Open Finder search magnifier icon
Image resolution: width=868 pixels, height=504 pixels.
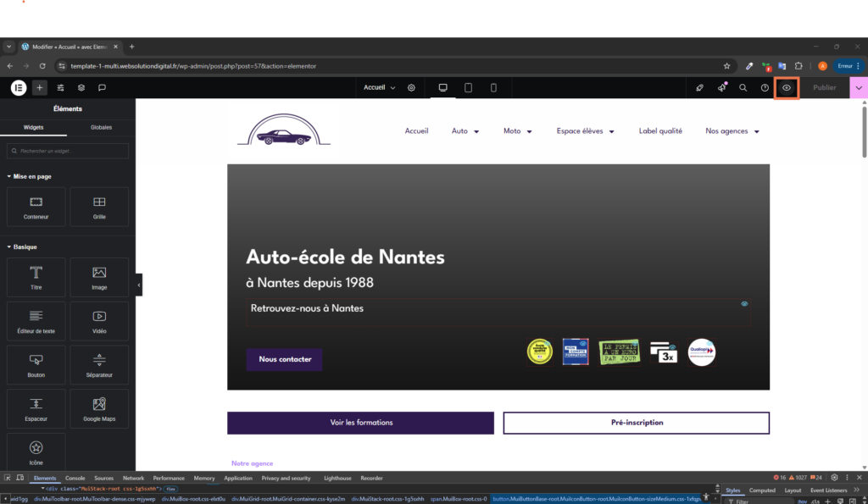click(743, 87)
